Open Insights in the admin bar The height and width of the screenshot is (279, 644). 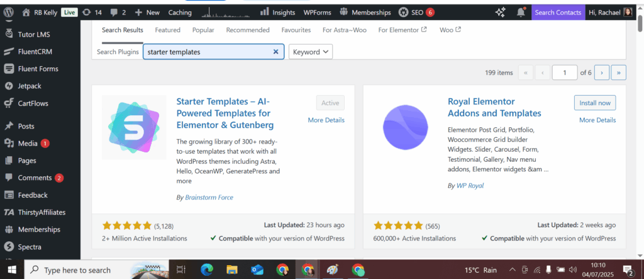pyautogui.click(x=278, y=13)
